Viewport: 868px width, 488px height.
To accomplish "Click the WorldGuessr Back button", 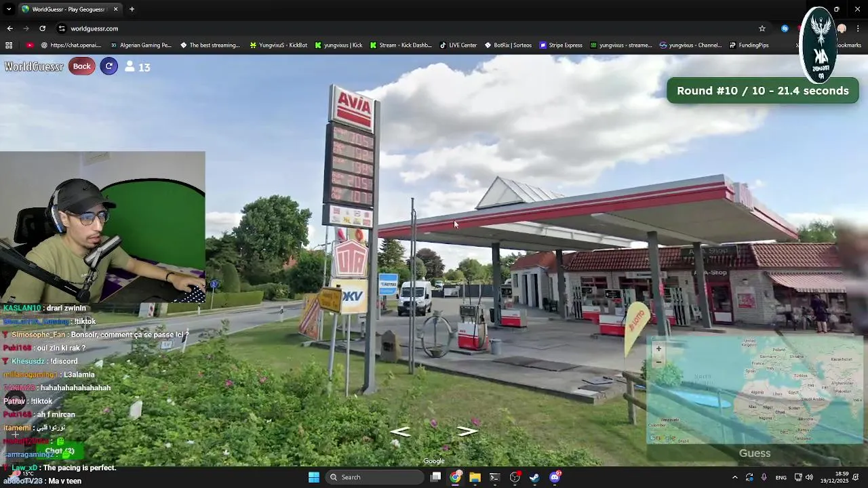I will (81, 66).
